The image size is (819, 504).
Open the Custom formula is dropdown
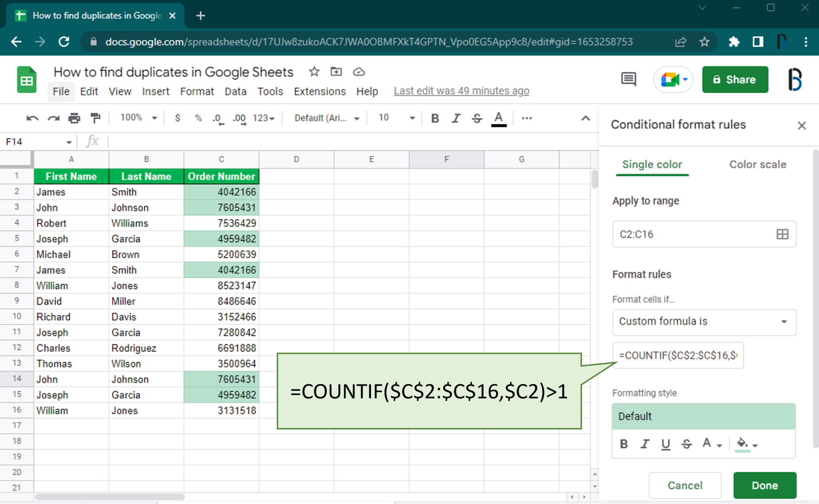704,322
